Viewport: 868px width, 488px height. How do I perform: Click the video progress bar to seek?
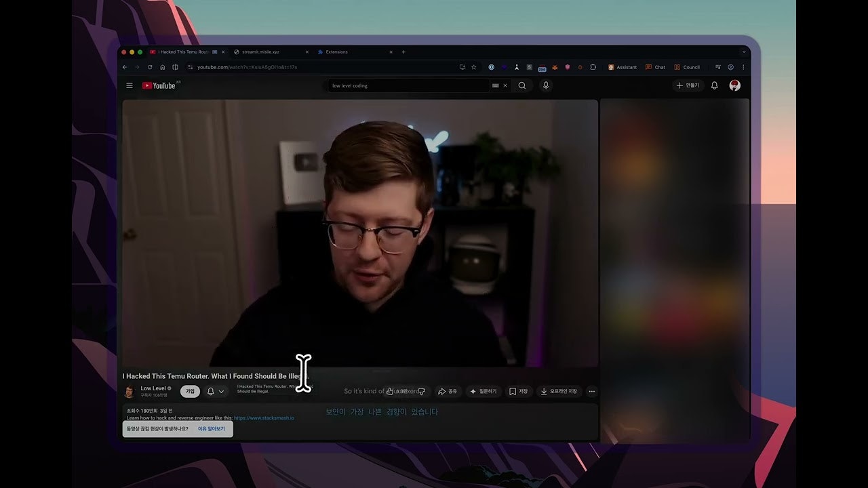pos(359,363)
